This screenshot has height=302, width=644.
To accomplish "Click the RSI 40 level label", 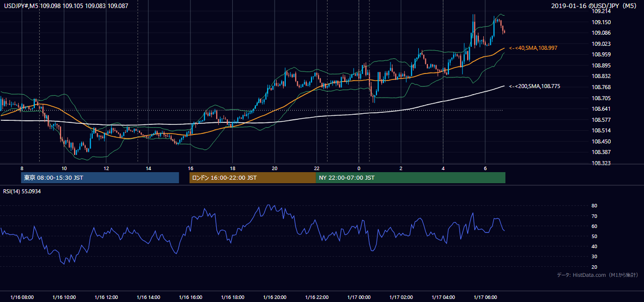I will [x=594, y=246].
